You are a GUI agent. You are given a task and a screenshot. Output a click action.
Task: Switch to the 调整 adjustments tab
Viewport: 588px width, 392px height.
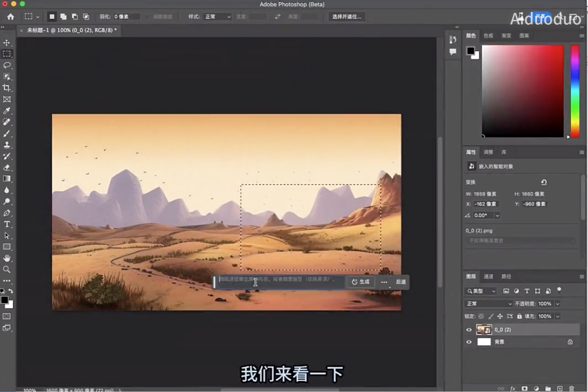(x=488, y=152)
